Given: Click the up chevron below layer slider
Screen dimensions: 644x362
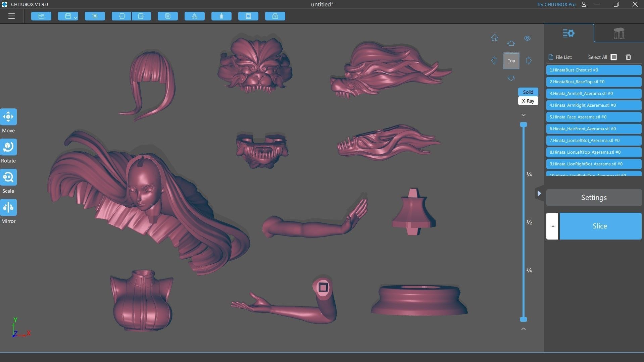Looking at the screenshot, I should click(524, 329).
